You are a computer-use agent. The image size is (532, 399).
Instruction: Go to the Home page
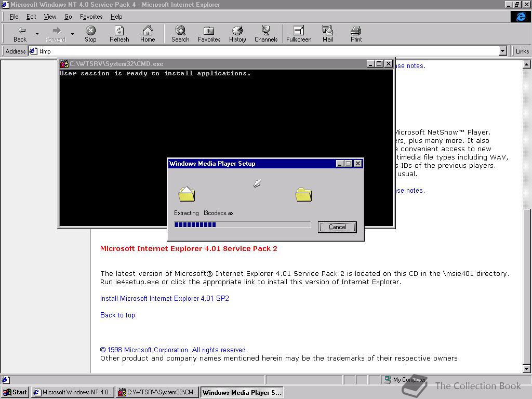(x=148, y=34)
